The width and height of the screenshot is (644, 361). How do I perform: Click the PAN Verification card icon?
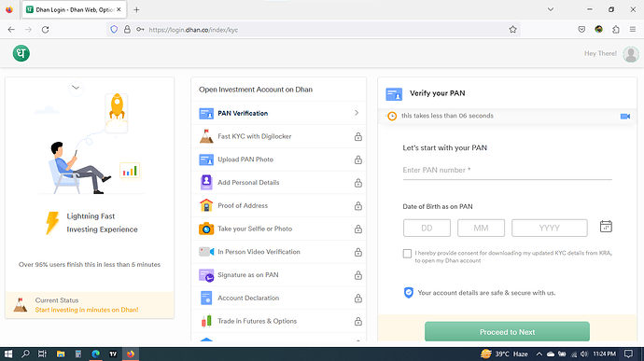(x=206, y=114)
